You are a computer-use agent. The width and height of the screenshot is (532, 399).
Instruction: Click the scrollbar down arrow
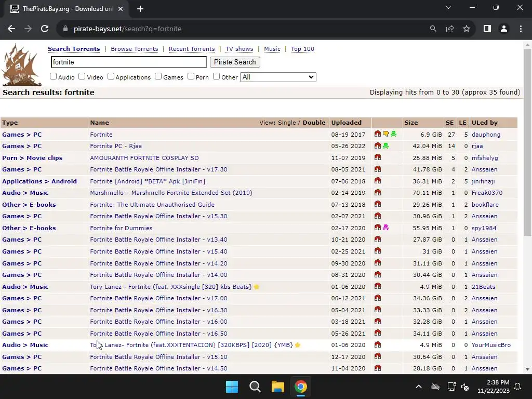click(x=527, y=369)
